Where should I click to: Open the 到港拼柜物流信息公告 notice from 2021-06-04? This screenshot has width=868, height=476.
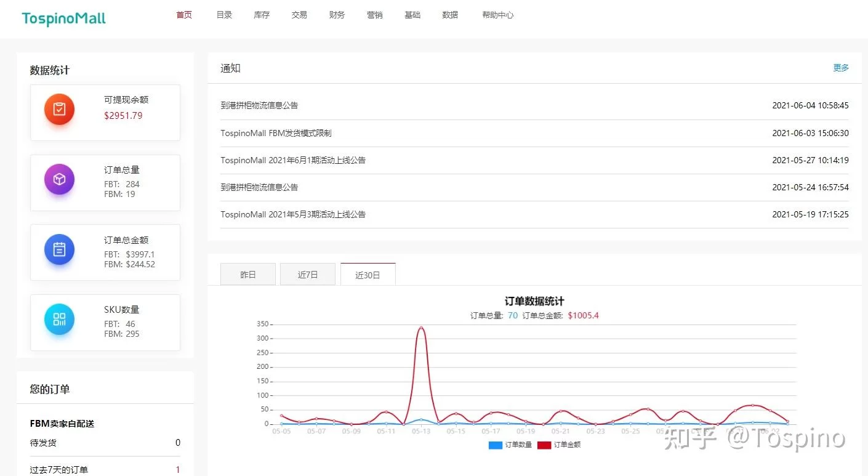click(x=259, y=105)
